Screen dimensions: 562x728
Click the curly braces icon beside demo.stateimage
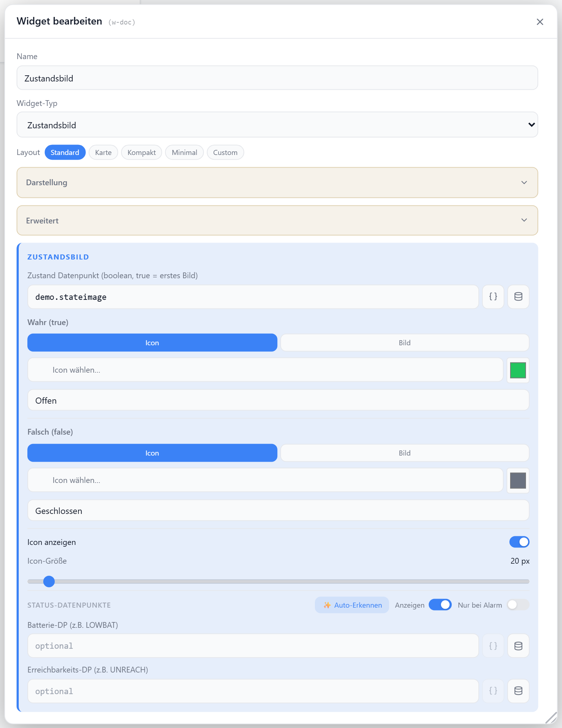point(493,297)
